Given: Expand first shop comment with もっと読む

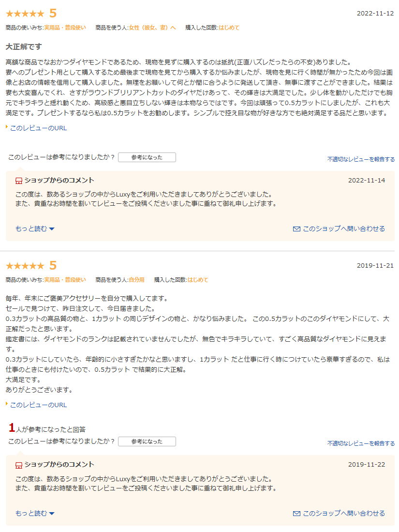Looking at the screenshot, I should (35, 228).
